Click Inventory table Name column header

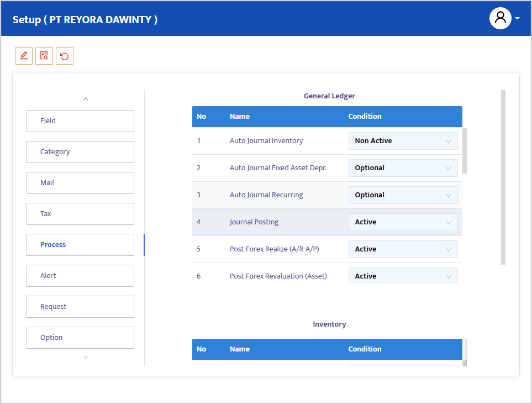tap(240, 349)
